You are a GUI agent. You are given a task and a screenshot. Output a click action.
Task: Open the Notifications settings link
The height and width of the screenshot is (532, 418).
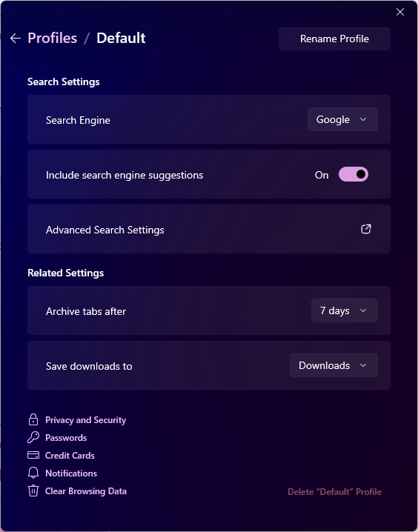pyautogui.click(x=71, y=473)
